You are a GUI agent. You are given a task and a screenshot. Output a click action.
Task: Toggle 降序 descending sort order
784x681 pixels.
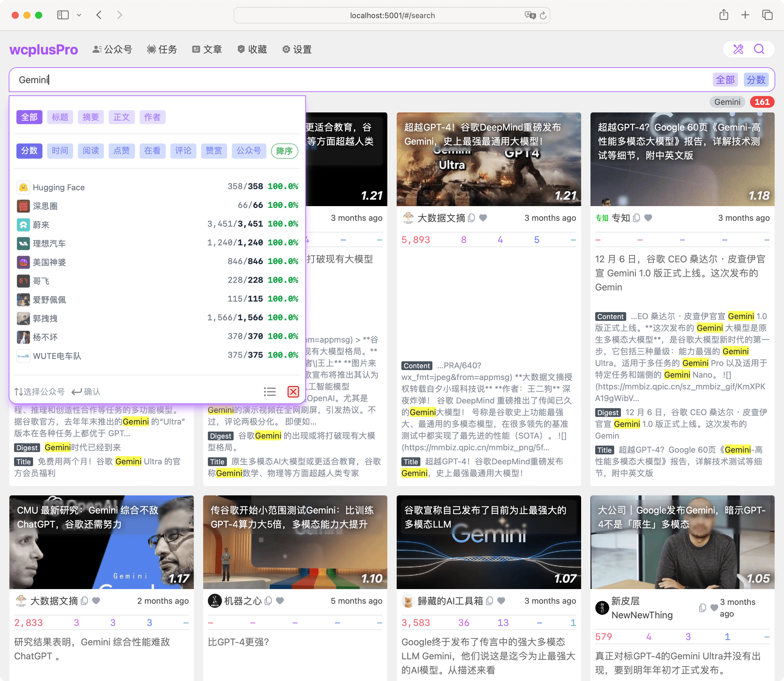(x=284, y=151)
